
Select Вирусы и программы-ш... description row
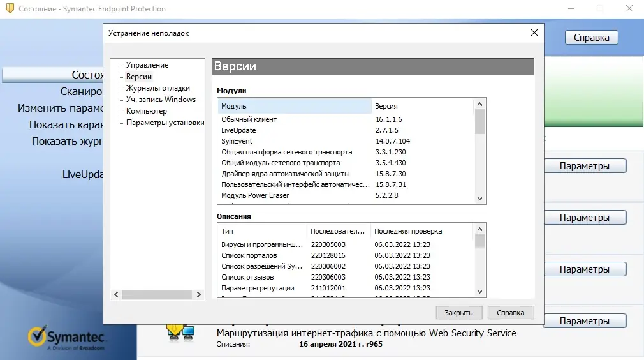pos(346,244)
